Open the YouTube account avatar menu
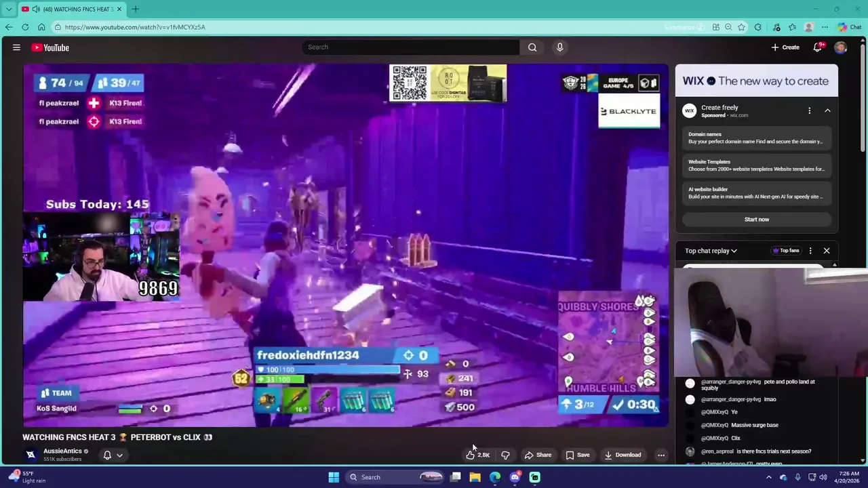The height and width of the screenshot is (488, 868). 841,47
